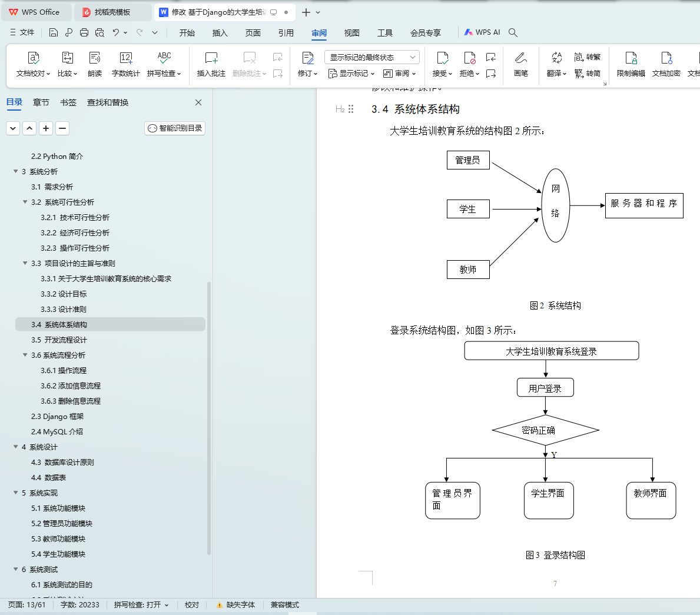The height and width of the screenshot is (615, 700).
Task: Open 显示标记的最终状态 dropdown
Action: (372, 57)
